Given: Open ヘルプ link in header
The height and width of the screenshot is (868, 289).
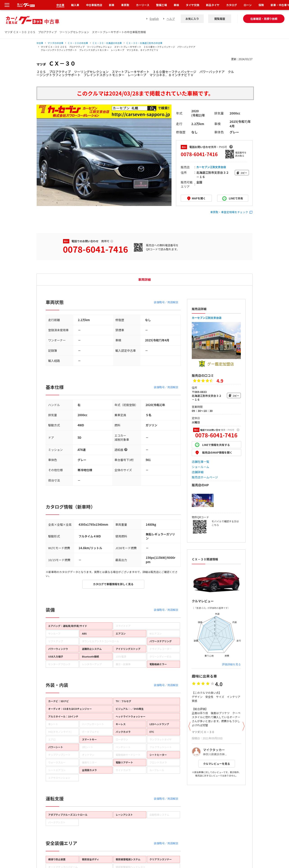Looking at the screenshot, I should coord(171,19).
